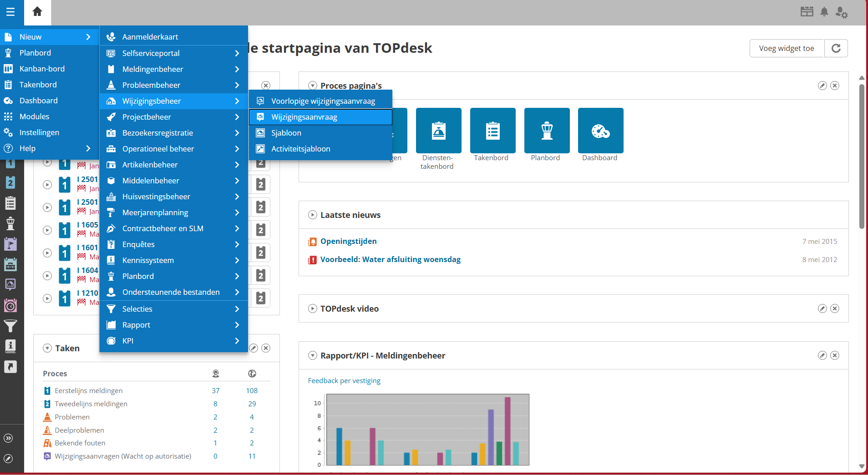Expand the Laatste nieuws widget

coord(312,215)
